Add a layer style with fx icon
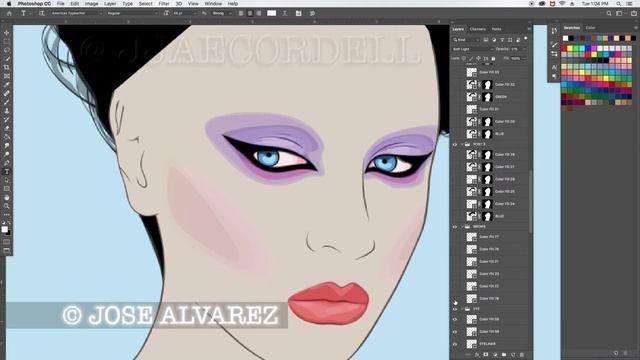This screenshot has height=360, width=640. [x=477, y=355]
